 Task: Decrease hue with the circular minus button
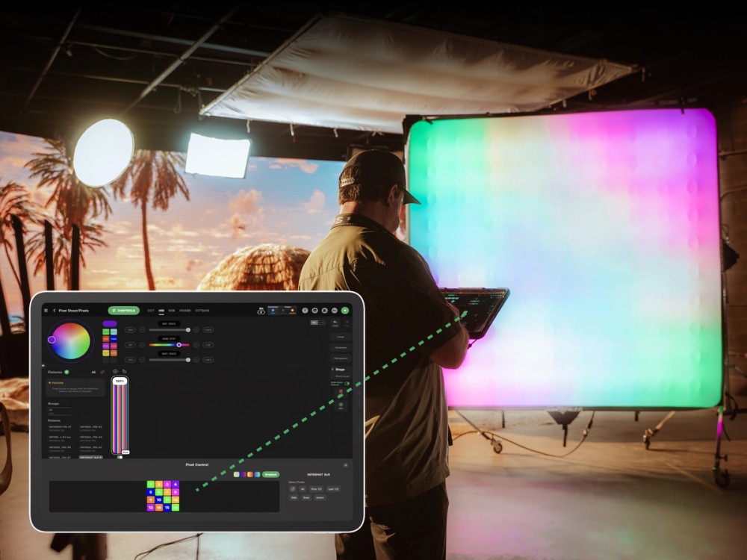point(143,345)
